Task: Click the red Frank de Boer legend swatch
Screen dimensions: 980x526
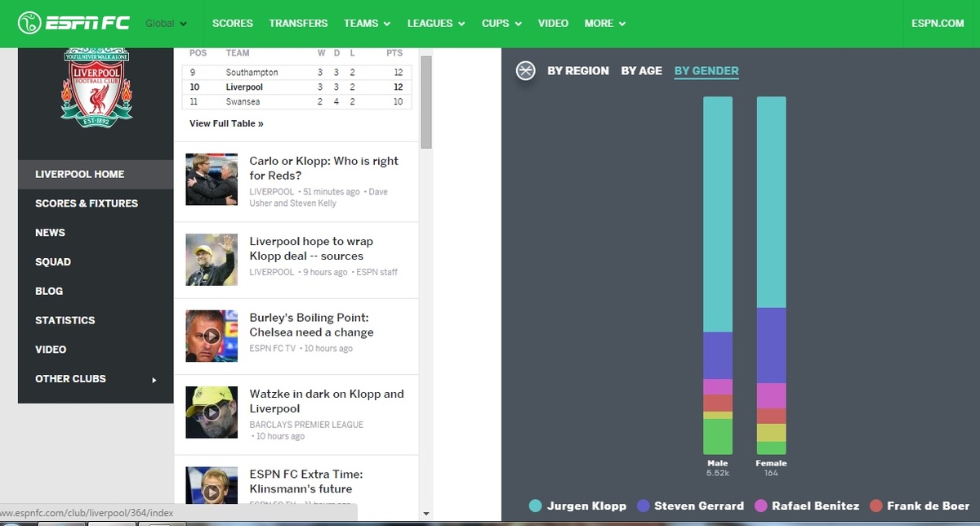Action: point(876,506)
